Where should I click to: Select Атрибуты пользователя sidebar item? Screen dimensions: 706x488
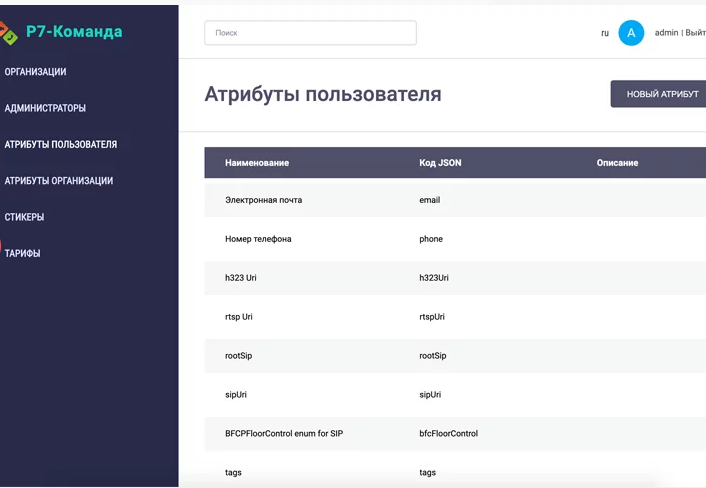click(61, 144)
